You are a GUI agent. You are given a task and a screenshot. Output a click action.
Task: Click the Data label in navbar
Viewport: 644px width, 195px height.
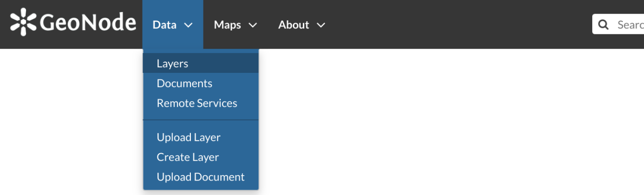(x=164, y=25)
